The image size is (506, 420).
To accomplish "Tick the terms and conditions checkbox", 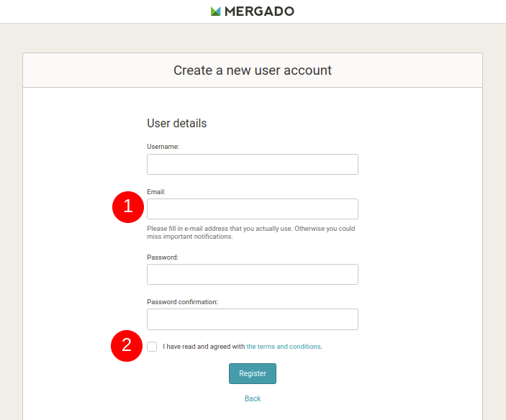I will [152, 347].
